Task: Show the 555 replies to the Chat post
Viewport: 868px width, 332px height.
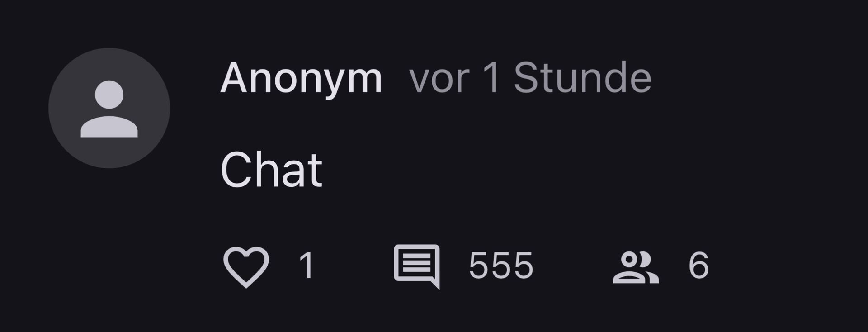Action: tap(501, 266)
